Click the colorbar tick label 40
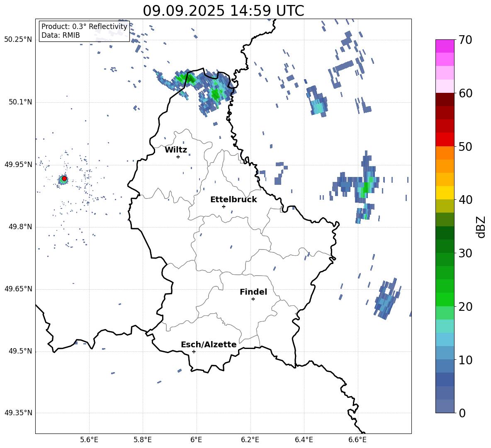The width and height of the screenshot is (491, 448). 465,200
